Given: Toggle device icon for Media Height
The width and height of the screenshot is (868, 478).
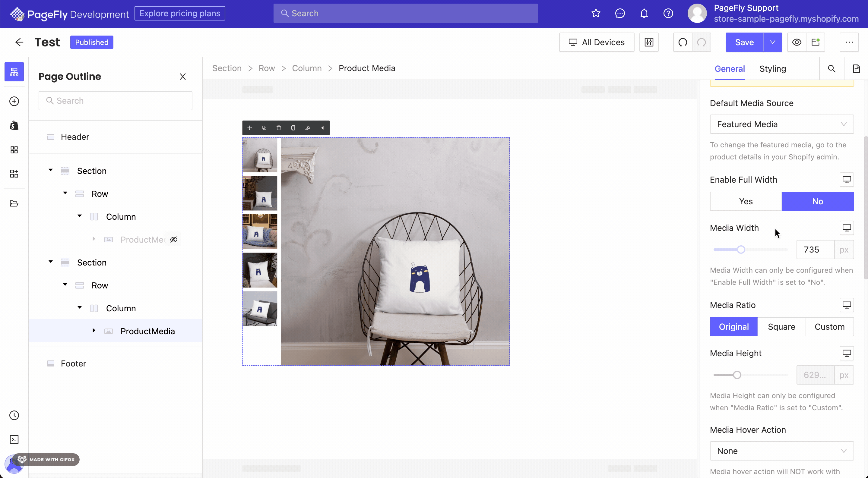Looking at the screenshot, I should click(847, 353).
